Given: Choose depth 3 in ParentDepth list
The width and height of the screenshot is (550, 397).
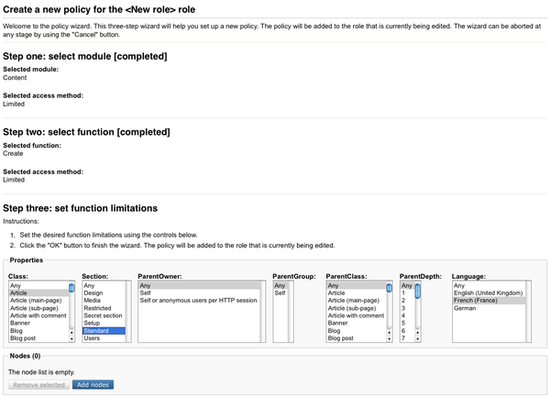Looking at the screenshot, I should (x=407, y=308).
